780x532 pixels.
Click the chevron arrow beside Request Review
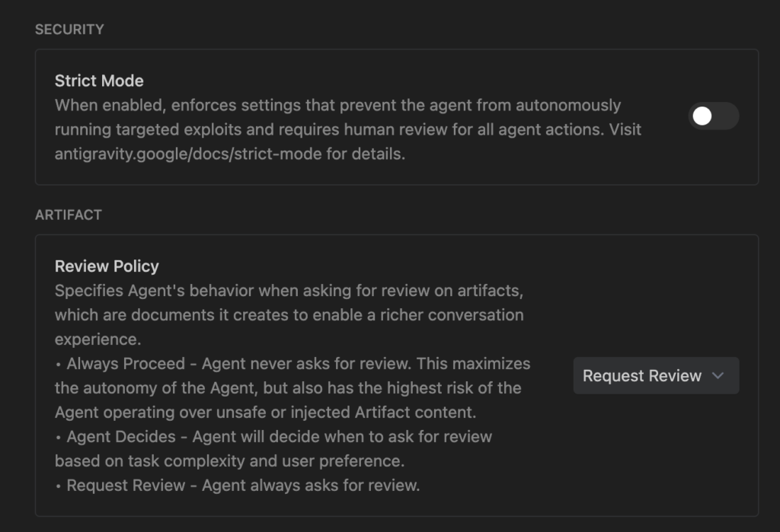click(x=717, y=376)
